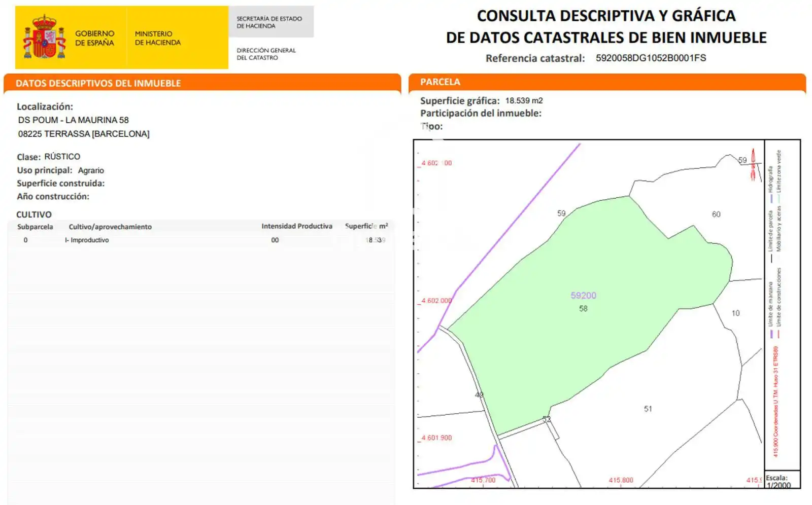Click the Año construcción label

pyautogui.click(x=53, y=196)
